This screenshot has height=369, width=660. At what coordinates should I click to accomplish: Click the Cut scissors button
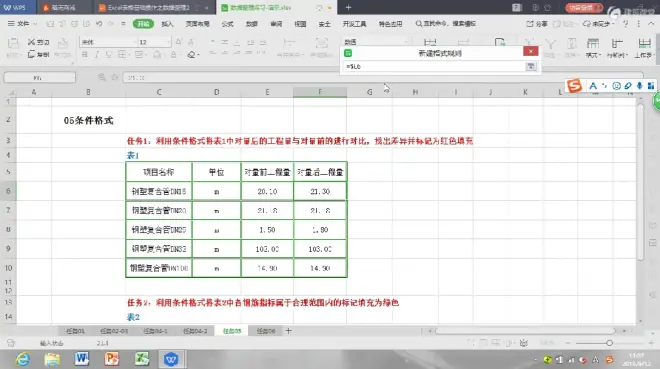point(38,42)
